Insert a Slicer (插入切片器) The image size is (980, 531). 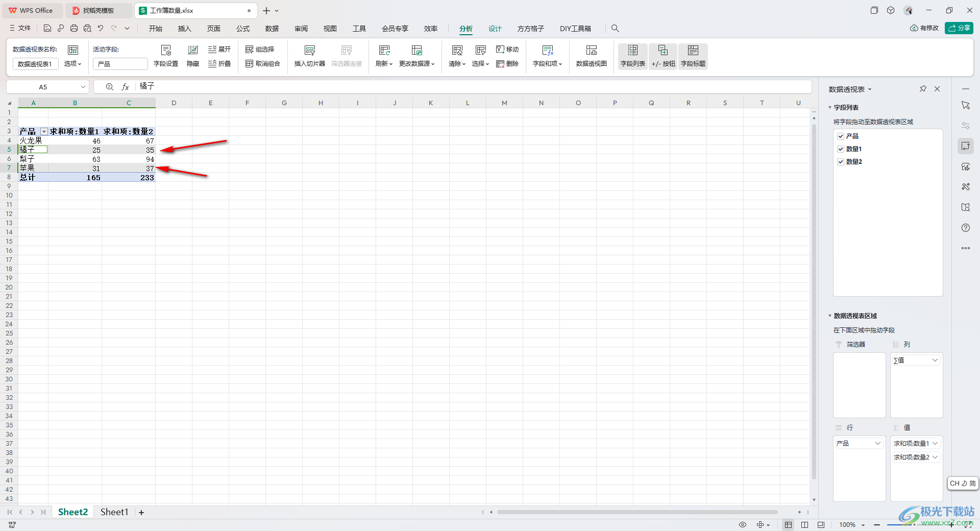[310, 56]
